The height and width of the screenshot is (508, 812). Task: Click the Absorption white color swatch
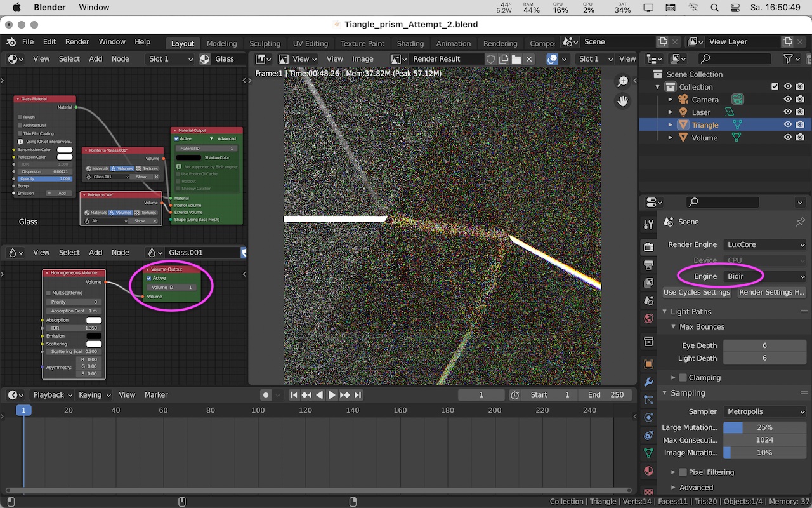94,320
